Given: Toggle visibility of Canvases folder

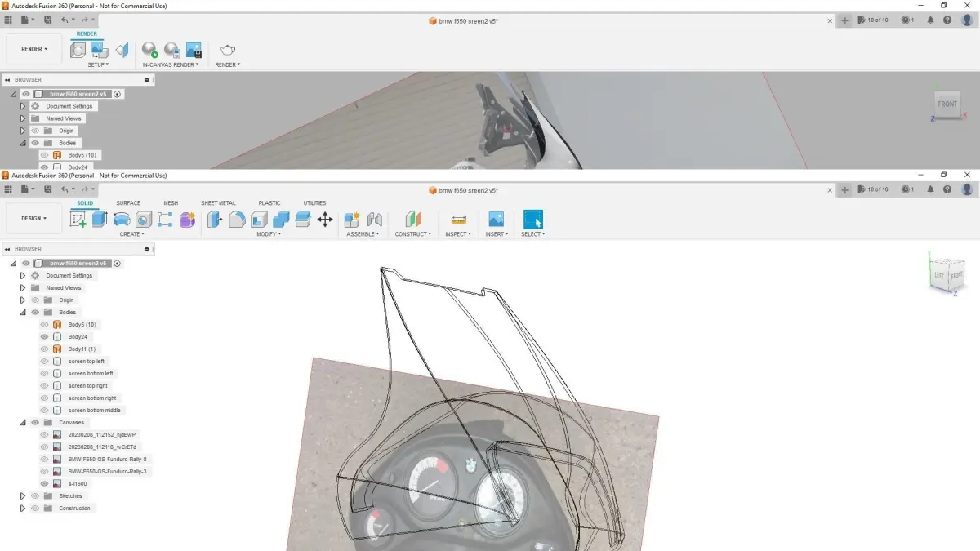Looking at the screenshot, I should pos(35,422).
